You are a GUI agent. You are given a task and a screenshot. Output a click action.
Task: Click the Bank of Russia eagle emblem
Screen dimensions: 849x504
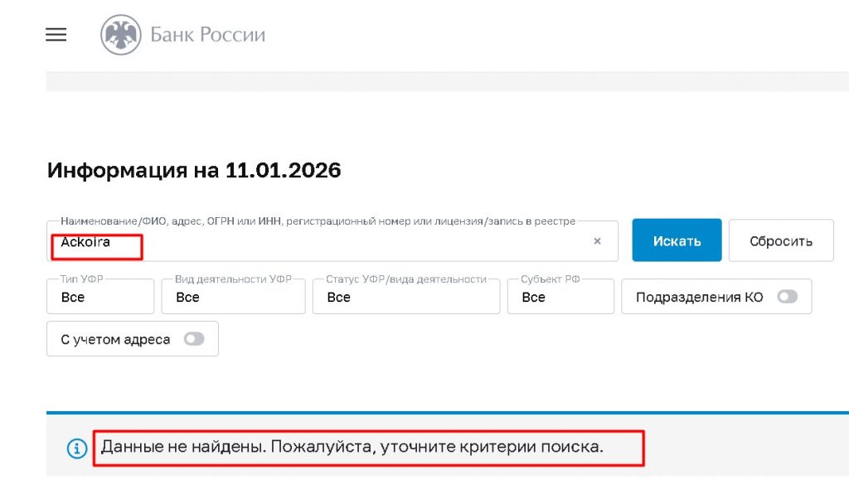click(120, 34)
